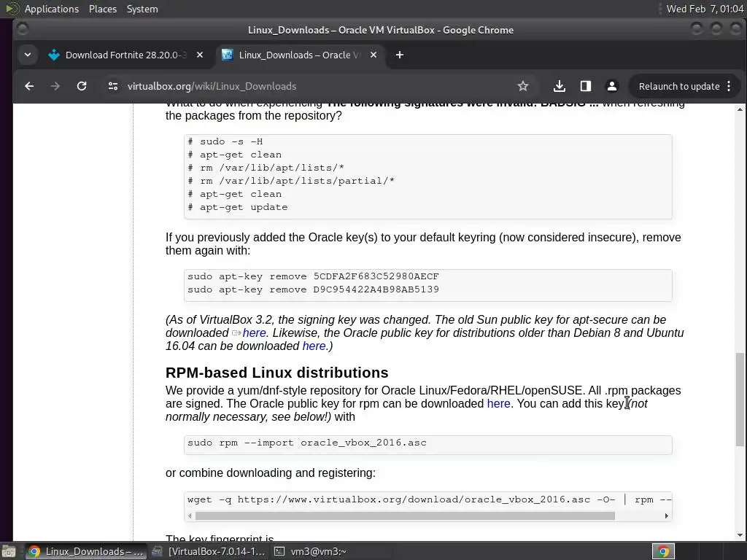The image size is (747, 560).
Task: Click 'rm /var/lib/apt/lists/partial/*' code line
Action: [x=291, y=181]
